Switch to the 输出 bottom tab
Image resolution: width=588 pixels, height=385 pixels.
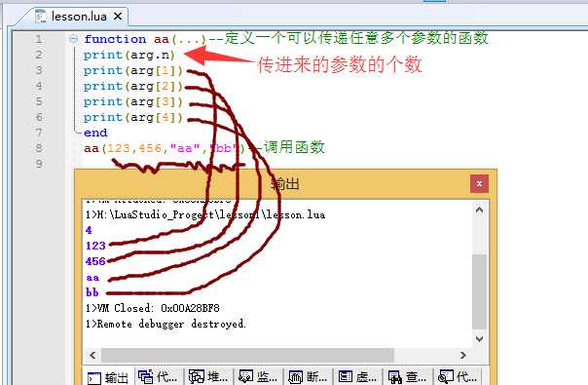pyautogui.click(x=108, y=377)
